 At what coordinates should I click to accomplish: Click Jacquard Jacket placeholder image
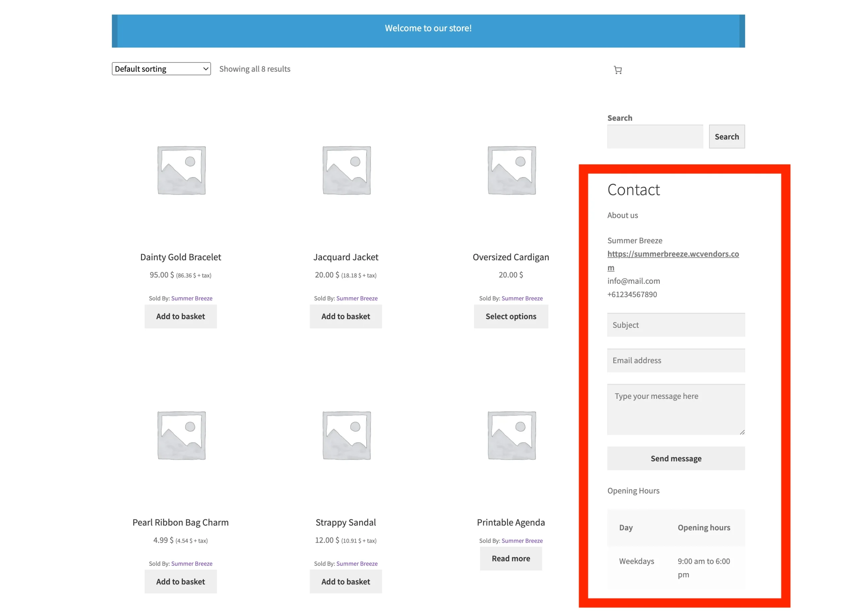[x=346, y=170]
